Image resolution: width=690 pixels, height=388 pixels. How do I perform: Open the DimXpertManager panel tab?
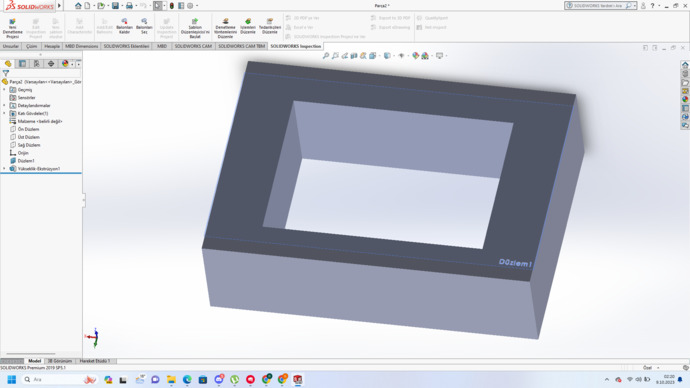point(51,64)
